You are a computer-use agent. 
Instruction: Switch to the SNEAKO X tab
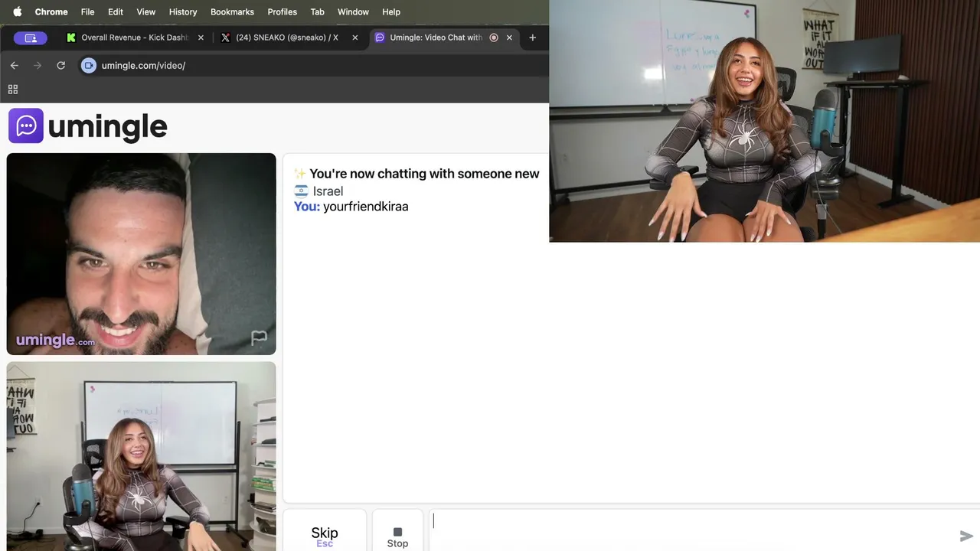coord(289,37)
